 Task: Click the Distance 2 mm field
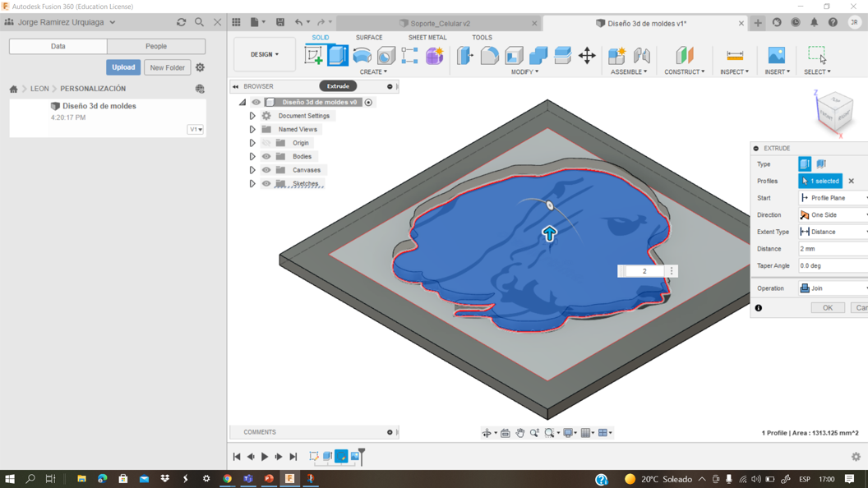(x=833, y=249)
